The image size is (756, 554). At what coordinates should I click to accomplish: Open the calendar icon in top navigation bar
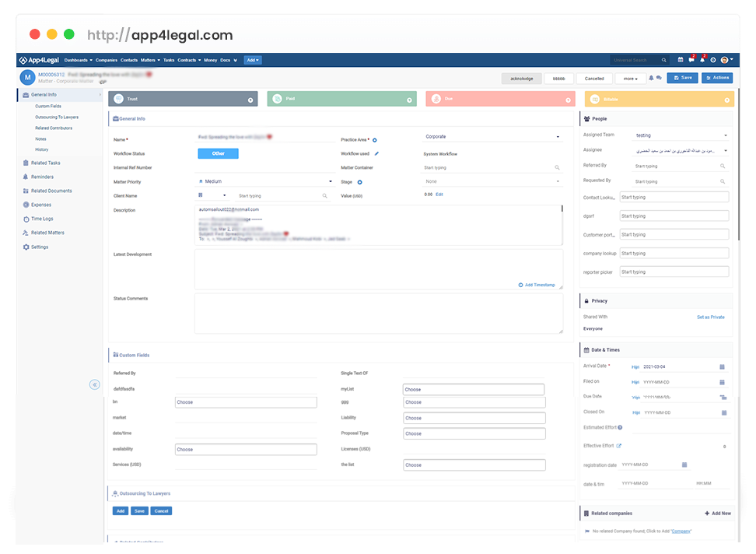[x=681, y=60]
